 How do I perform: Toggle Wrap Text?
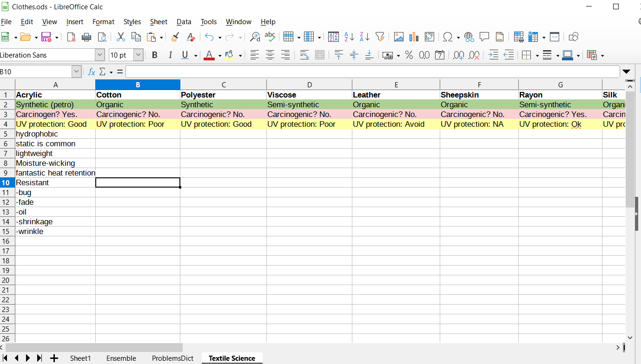[304, 55]
